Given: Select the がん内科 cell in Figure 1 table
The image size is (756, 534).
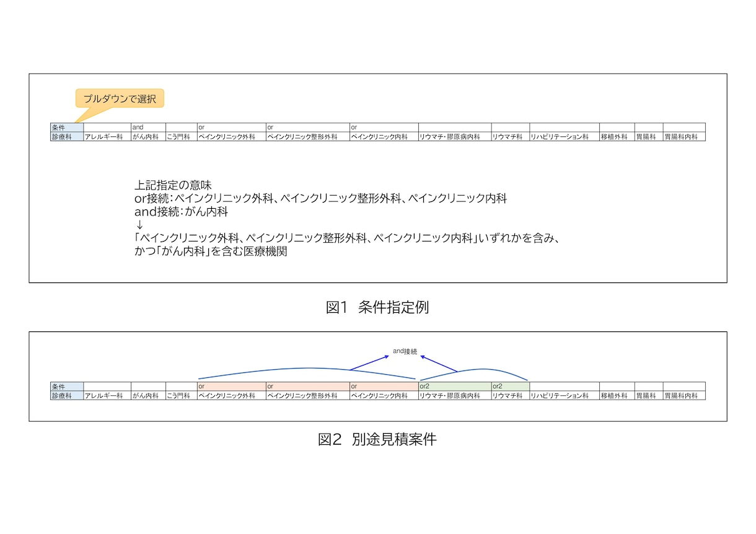Looking at the screenshot, I should pyautogui.click(x=148, y=136).
